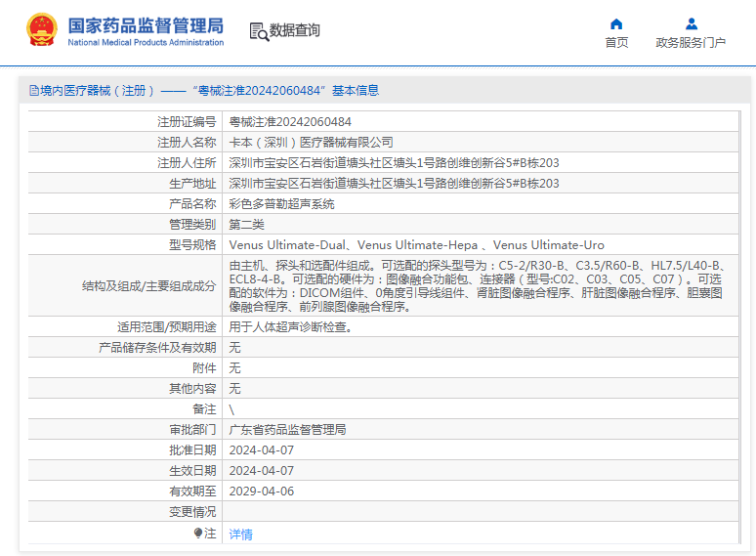This screenshot has height=556, width=756.
Task: Click the 生效日期 label
Action: point(192,471)
